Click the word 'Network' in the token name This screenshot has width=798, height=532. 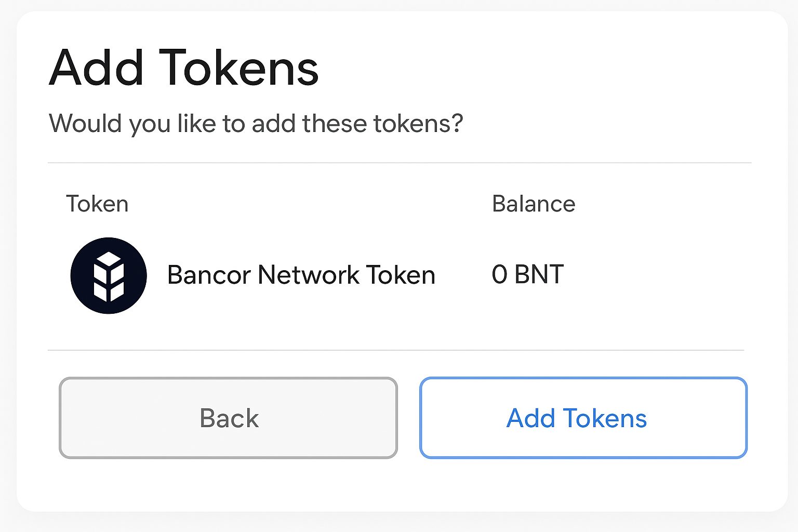pos(309,275)
